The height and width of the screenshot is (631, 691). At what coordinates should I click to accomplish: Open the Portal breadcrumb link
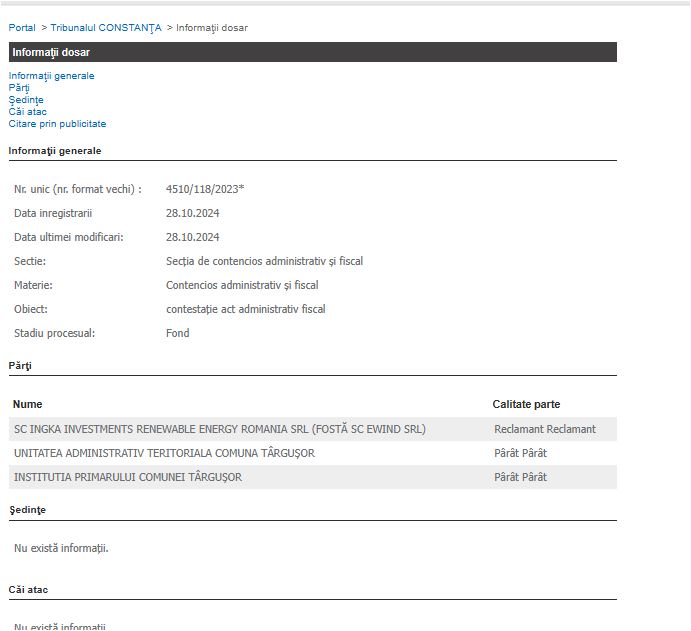(22, 28)
